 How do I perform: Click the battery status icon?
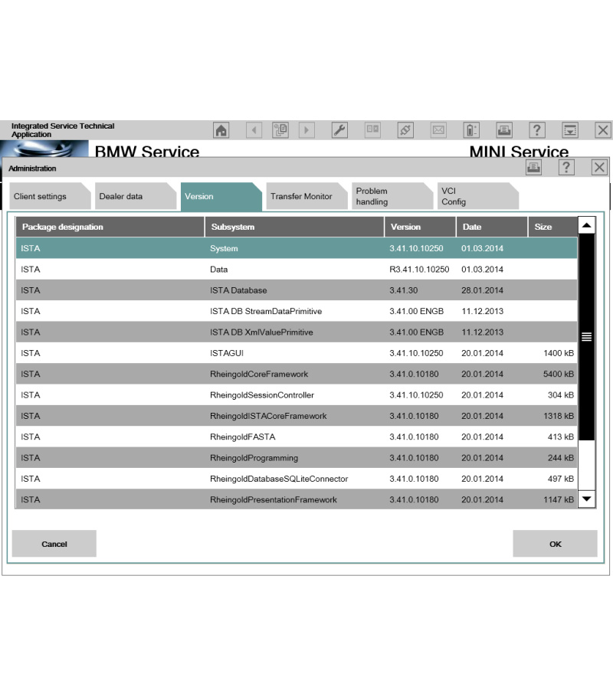coord(471,130)
